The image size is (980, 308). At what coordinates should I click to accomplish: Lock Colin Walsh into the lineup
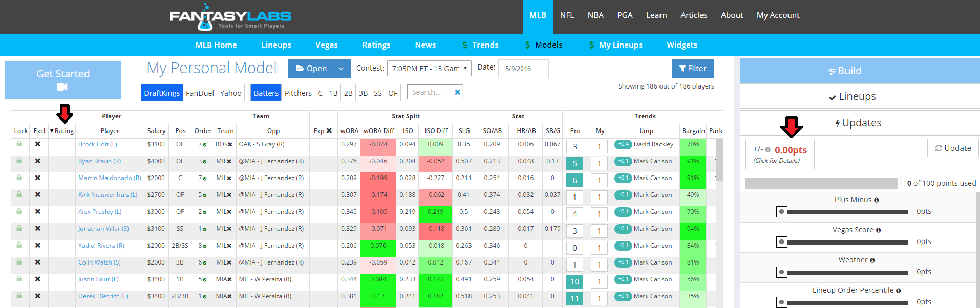(x=19, y=262)
